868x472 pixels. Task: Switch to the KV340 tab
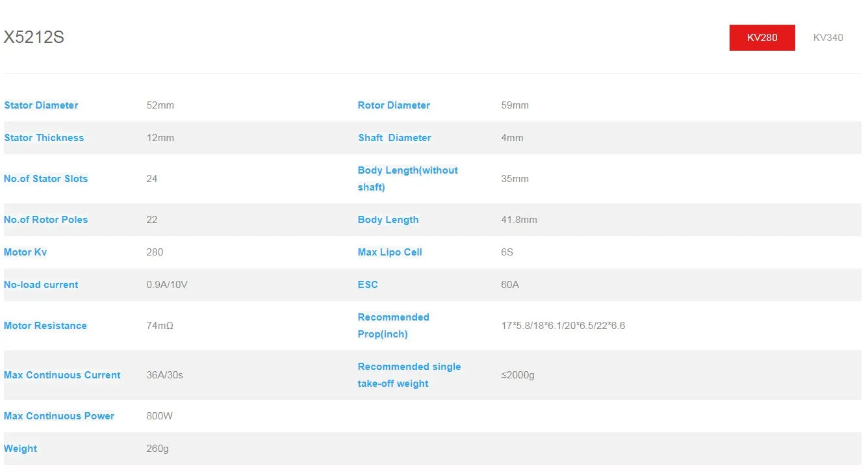click(x=828, y=38)
